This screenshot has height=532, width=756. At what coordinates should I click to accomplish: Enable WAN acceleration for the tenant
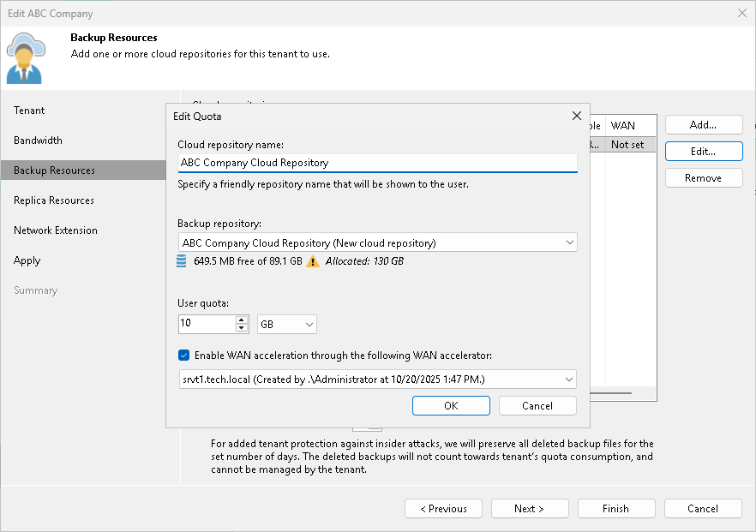pyautogui.click(x=183, y=355)
